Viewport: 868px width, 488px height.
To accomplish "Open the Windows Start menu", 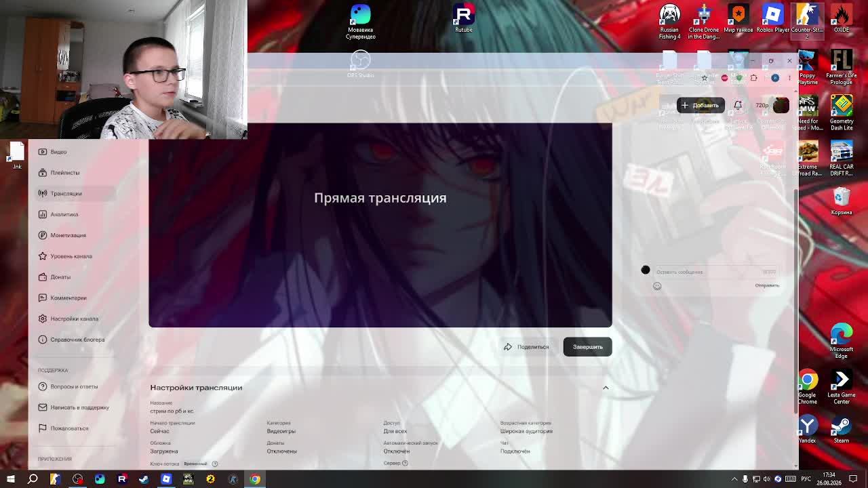I will coord(11,479).
